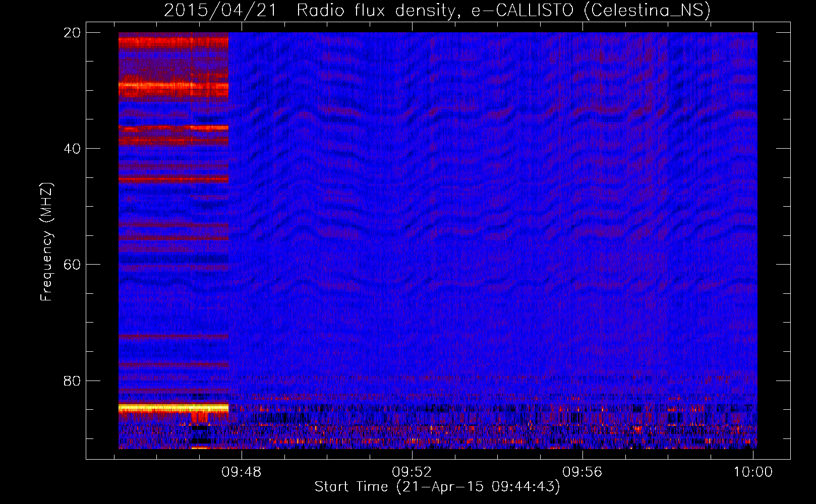The width and height of the screenshot is (816, 504).
Task: Click the bright yellow band near 85 MHz
Action: tap(173, 407)
